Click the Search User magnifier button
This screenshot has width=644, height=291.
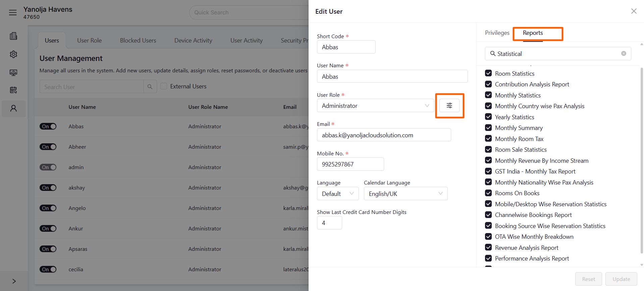(150, 87)
